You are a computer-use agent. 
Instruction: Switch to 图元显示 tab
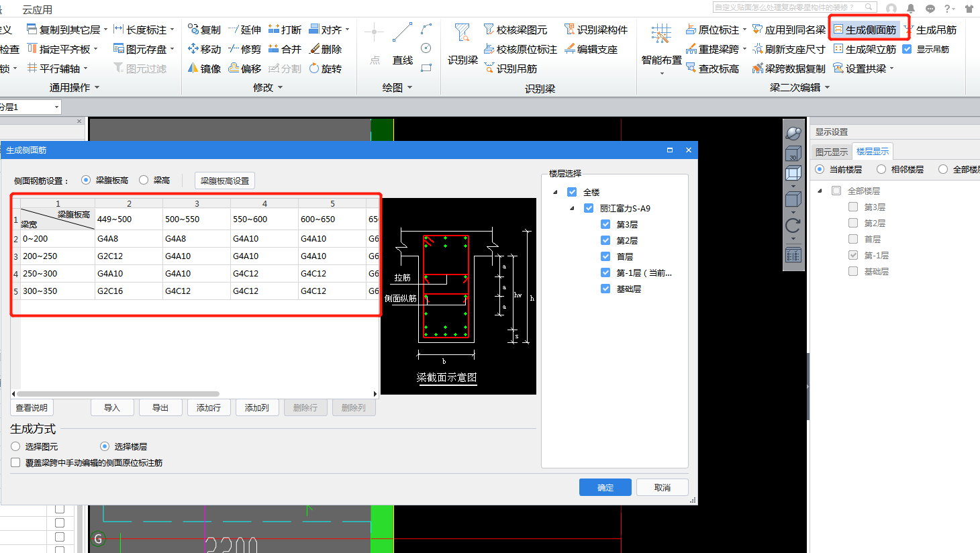point(832,152)
